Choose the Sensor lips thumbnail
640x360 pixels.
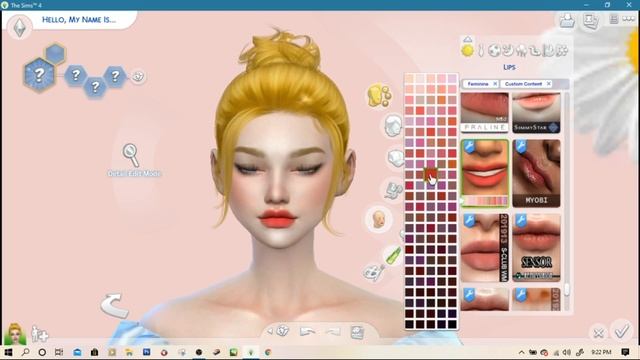click(536, 247)
